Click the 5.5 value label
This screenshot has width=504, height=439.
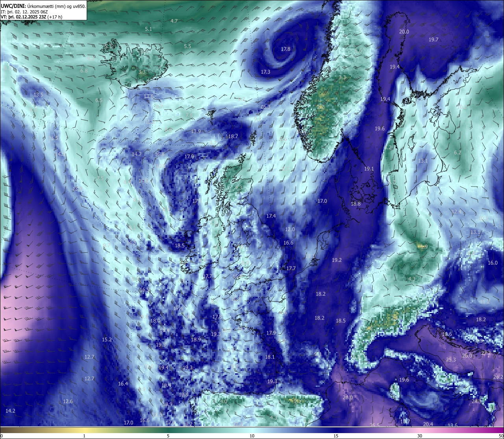pos(187,46)
